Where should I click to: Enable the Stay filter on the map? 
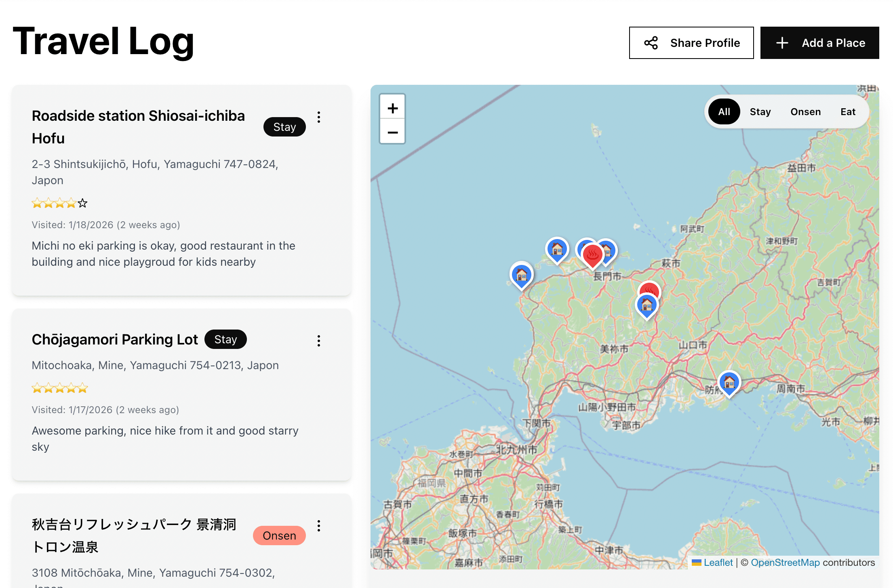tap(760, 111)
